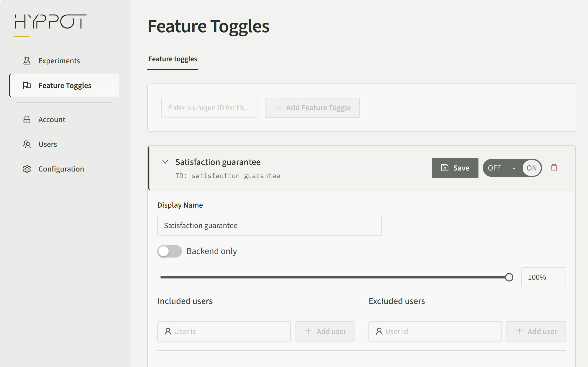The width and height of the screenshot is (588, 367).
Task: Click the rollout percentage slider handle
Action: pos(509,277)
